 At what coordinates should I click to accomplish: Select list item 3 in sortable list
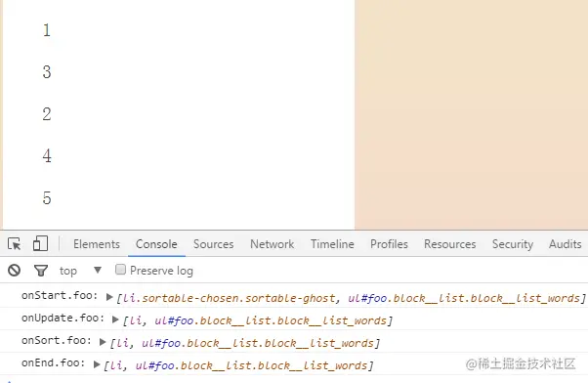tap(47, 72)
